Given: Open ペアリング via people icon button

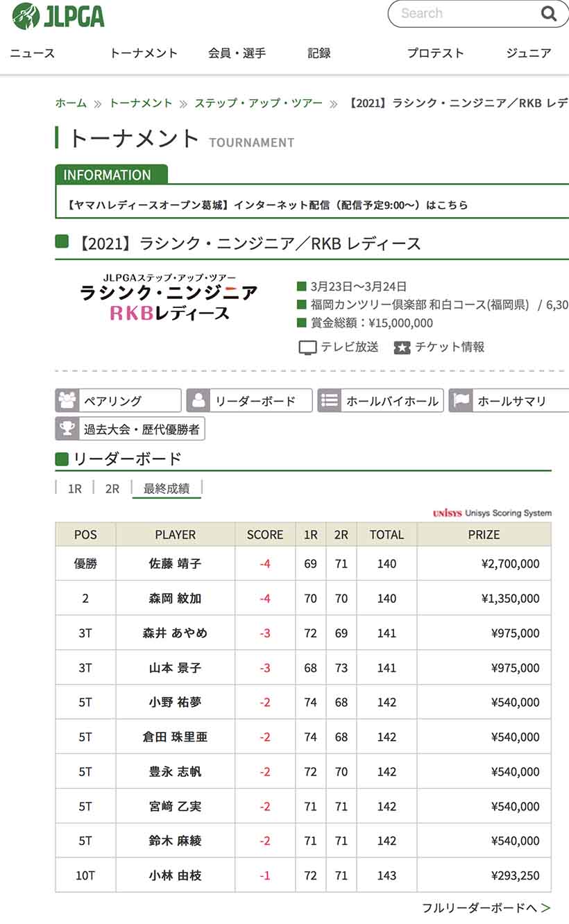Looking at the screenshot, I should click(x=68, y=401).
